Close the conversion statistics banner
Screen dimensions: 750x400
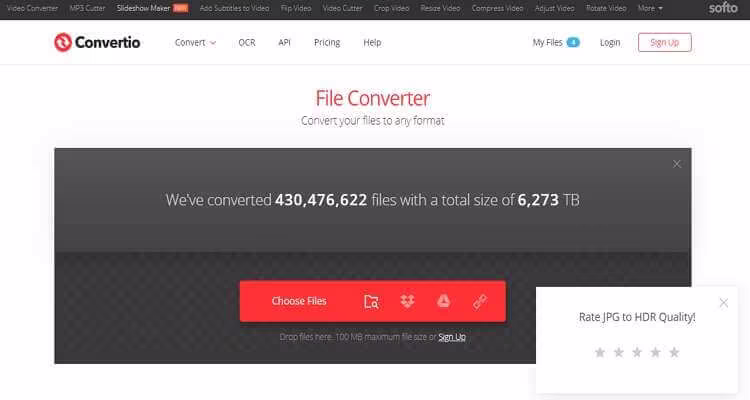(x=677, y=164)
